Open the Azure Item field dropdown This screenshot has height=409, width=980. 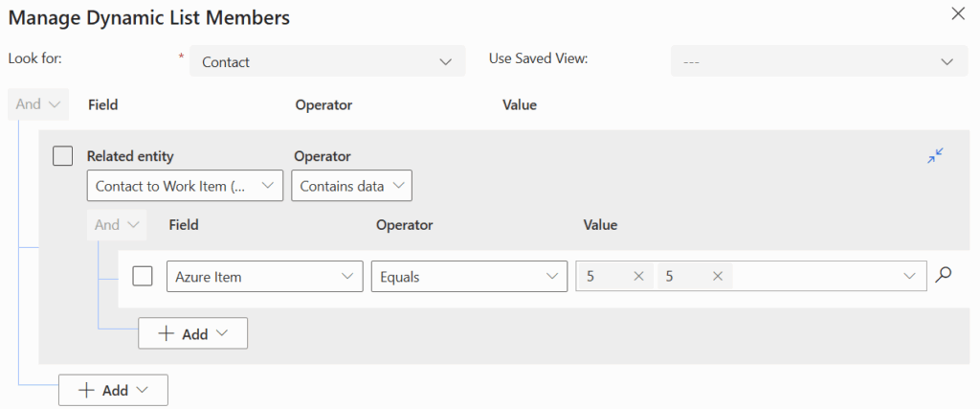click(264, 276)
